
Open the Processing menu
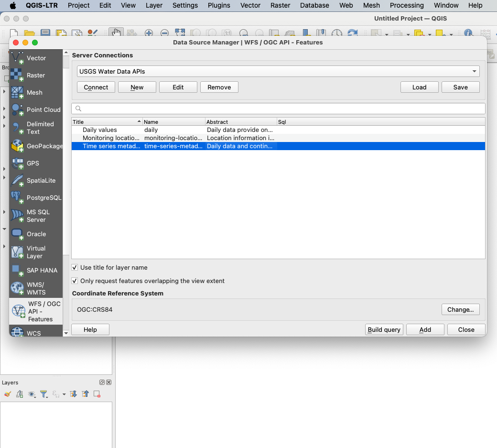407,5
